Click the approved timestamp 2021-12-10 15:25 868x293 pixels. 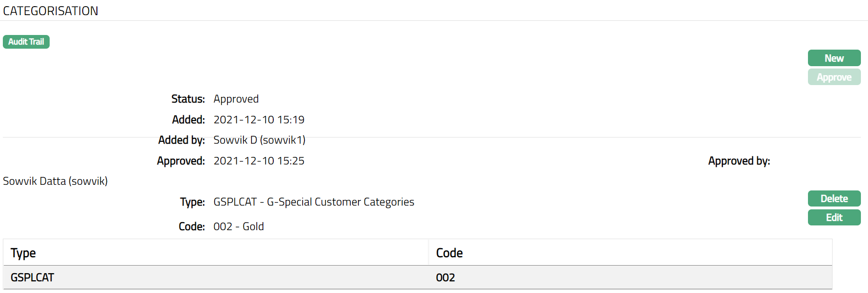click(259, 161)
